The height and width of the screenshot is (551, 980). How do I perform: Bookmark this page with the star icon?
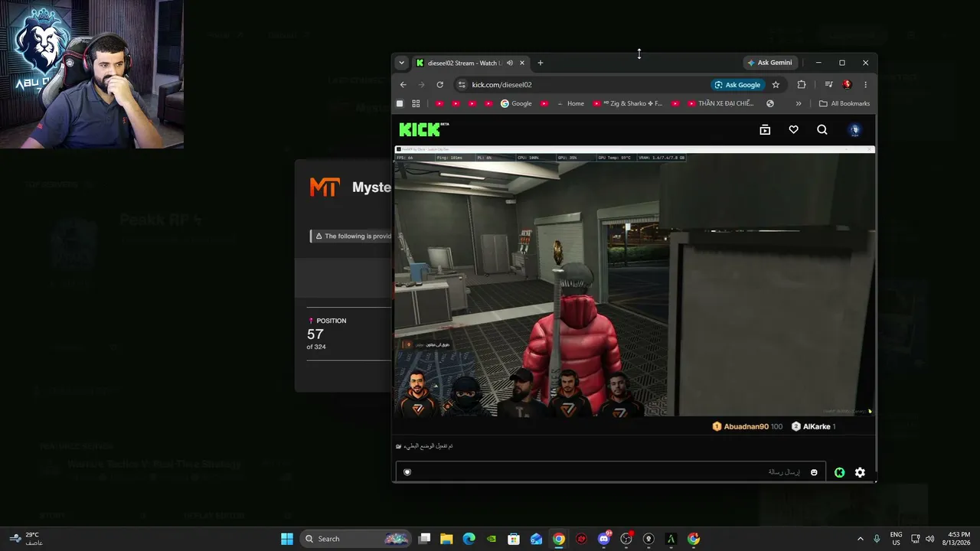point(776,85)
